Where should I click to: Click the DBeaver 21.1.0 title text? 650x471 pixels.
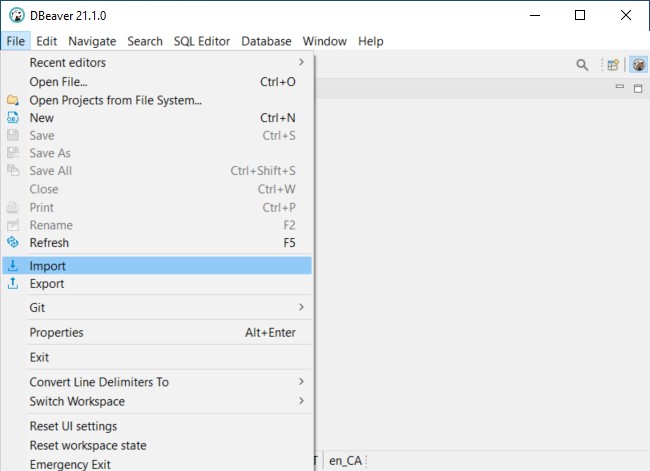pos(68,16)
